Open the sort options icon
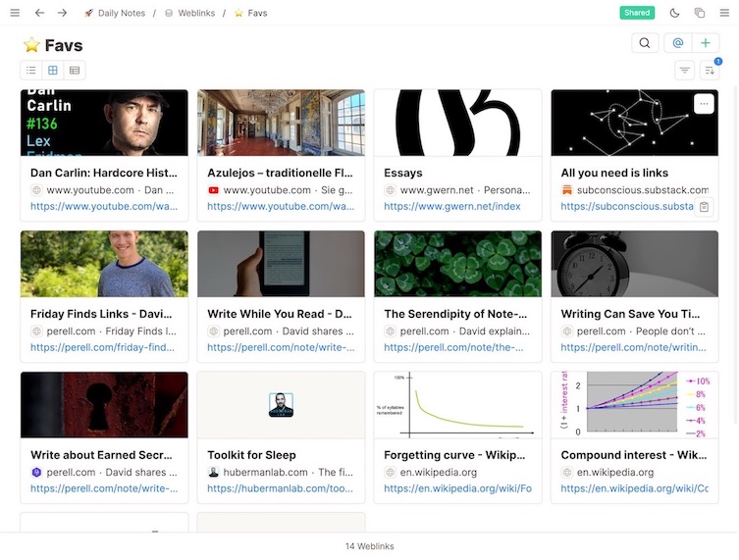Screen dimensions: 739x560 click(710, 71)
